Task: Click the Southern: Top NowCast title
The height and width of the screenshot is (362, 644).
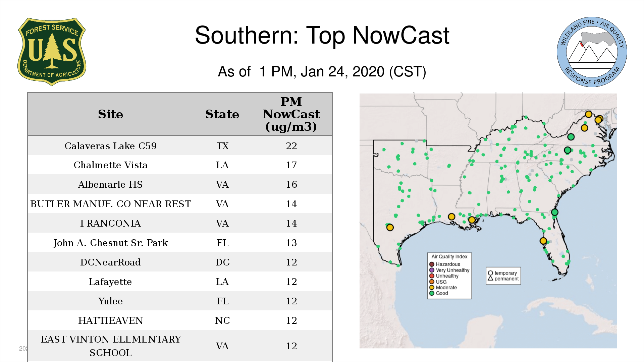Action: click(x=322, y=36)
